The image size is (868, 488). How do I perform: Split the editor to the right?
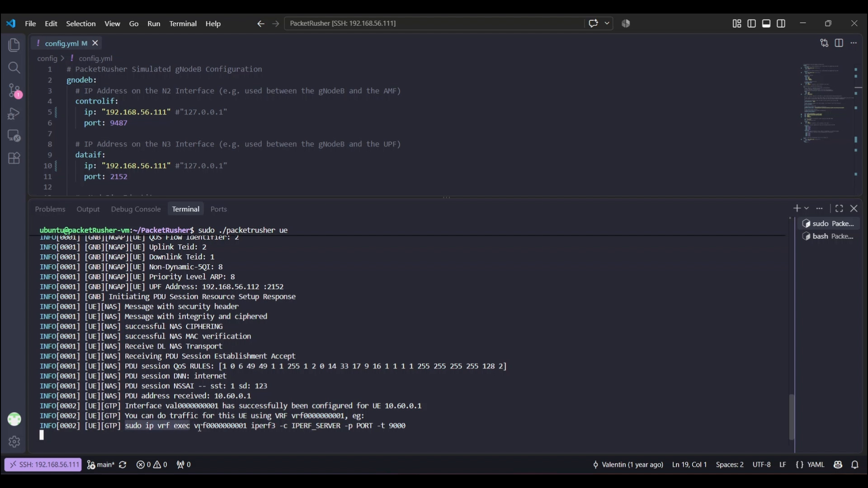[x=839, y=43]
